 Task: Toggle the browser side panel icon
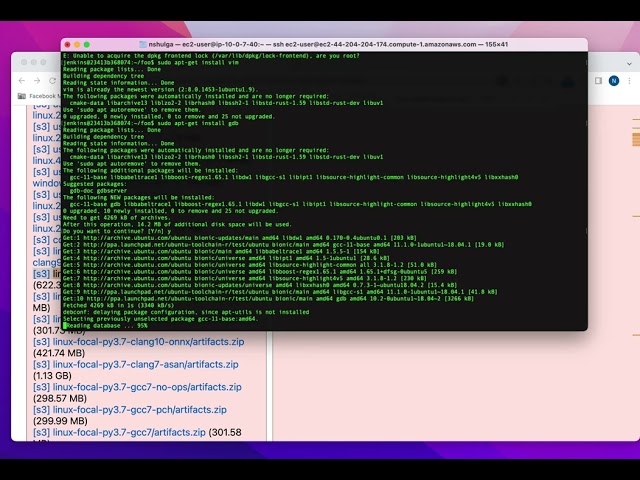[598, 81]
